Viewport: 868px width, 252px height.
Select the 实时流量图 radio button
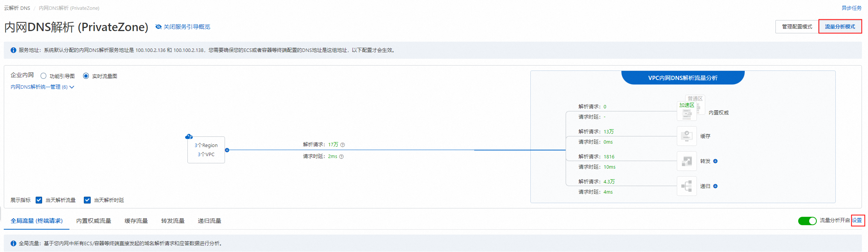click(x=86, y=76)
